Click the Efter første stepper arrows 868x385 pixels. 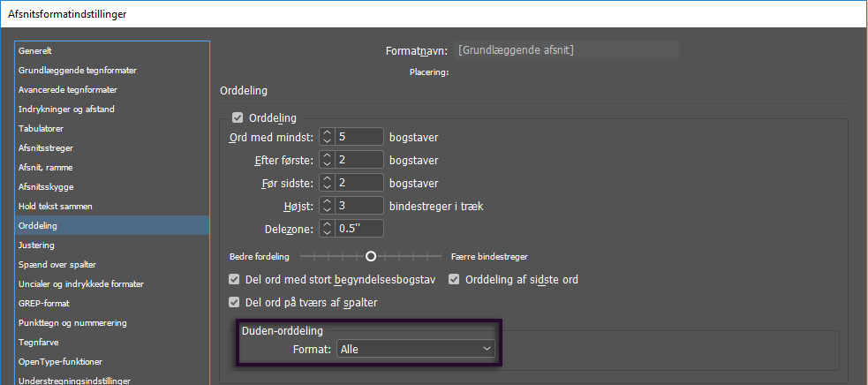[327, 160]
